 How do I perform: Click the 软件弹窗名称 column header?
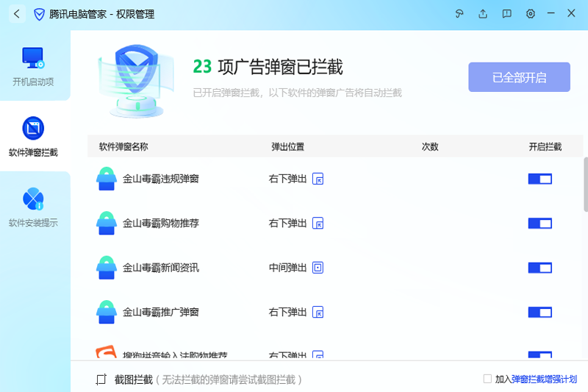click(123, 146)
